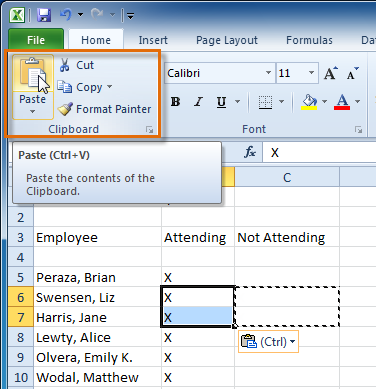Switch to the Home tab
Viewport: 376px width, 389px height.
96,40
